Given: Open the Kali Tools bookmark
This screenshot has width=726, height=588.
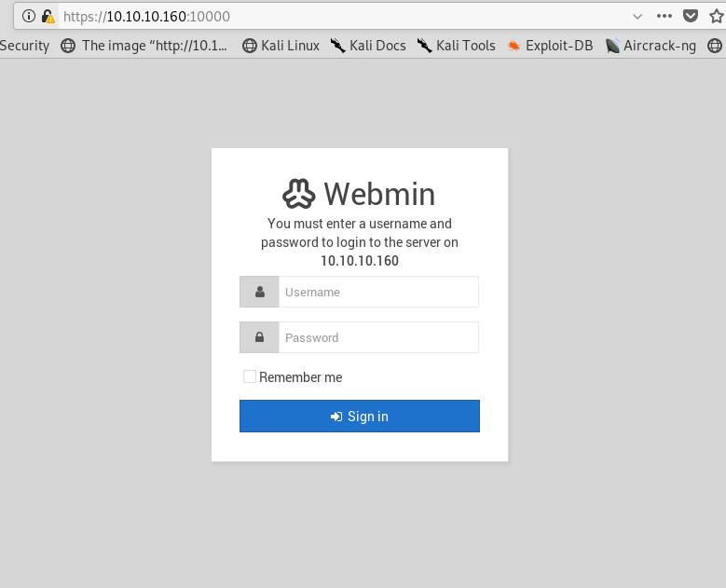Looking at the screenshot, I should (x=456, y=46).
